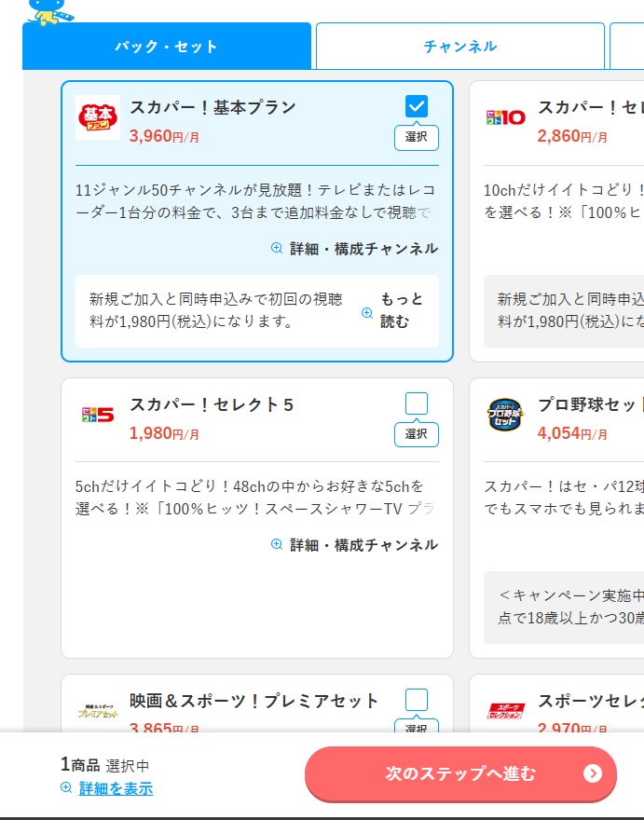This screenshot has height=820, width=644.
Task: Click 詳細を表示 link at bottom
Action: [116, 788]
